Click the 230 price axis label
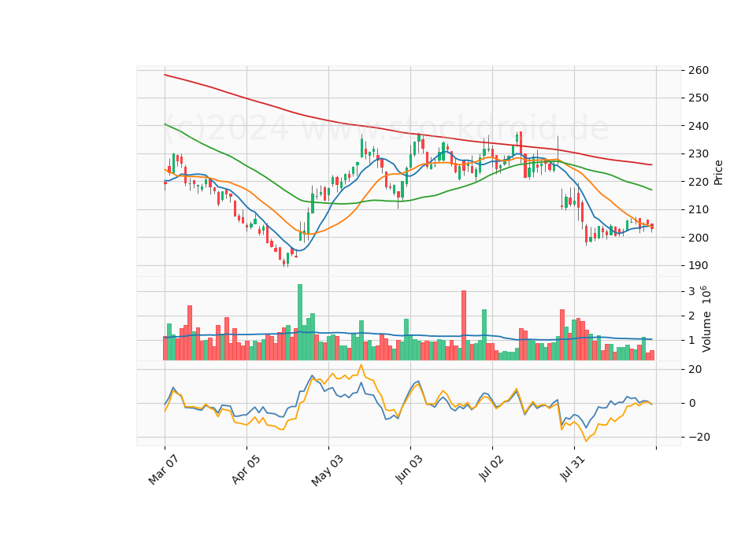The width and height of the screenshot is (756, 543). (699, 153)
